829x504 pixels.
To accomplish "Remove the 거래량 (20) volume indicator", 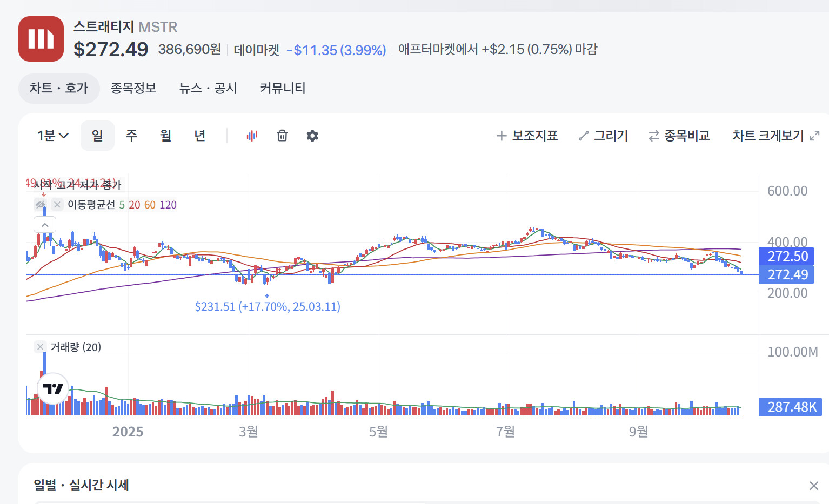I will [x=40, y=347].
